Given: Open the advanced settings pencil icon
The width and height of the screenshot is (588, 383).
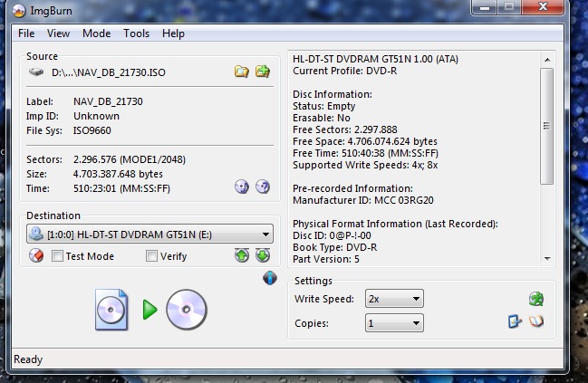Looking at the screenshot, I should coord(515,321).
